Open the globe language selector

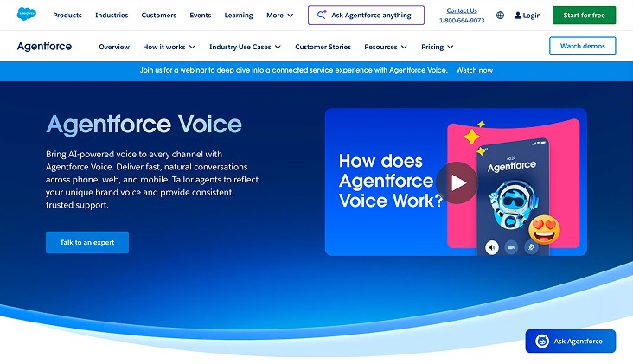pos(500,16)
